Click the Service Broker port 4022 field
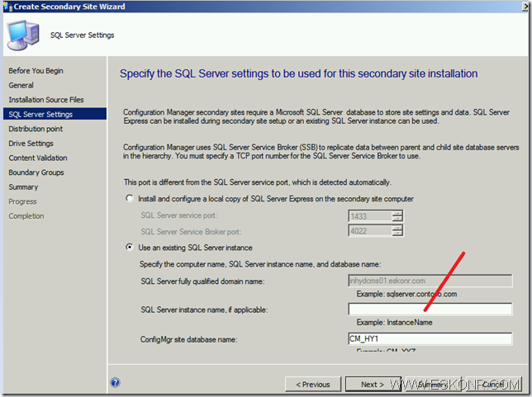This screenshot has width=532, height=397. (x=370, y=230)
